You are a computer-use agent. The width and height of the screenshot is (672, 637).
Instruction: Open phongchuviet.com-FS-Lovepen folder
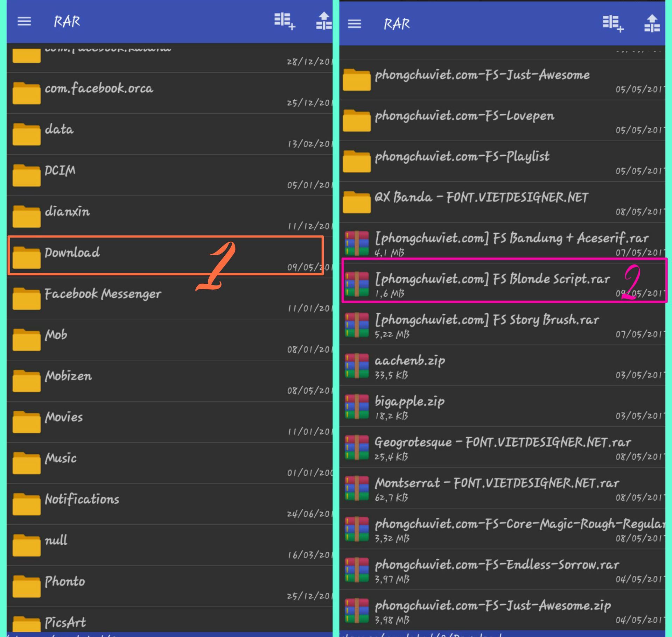point(464,116)
